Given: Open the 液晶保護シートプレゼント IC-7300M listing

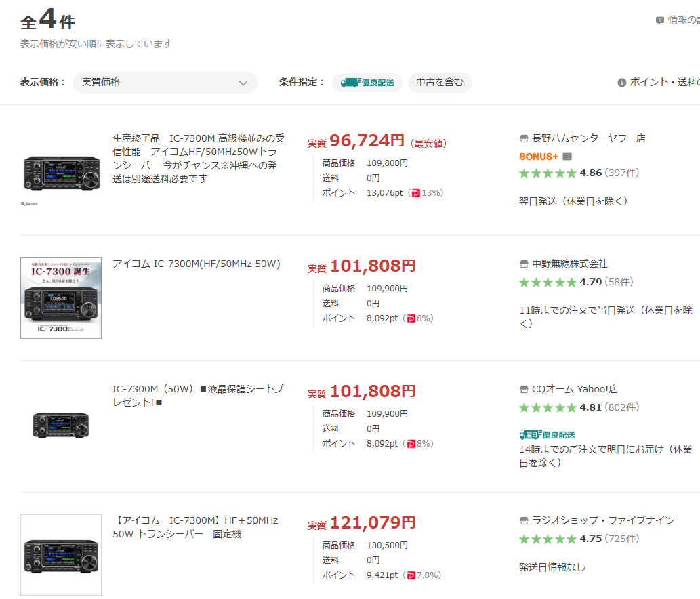Looking at the screenshot, I should [197, 396].
